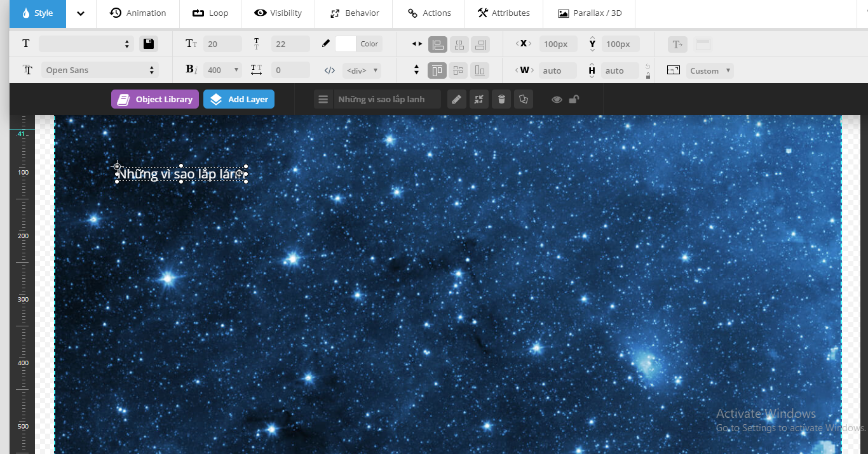Align layer horizontally to the right
The image size is (868, 454).
pyautogui.click(x=480, y=44)
